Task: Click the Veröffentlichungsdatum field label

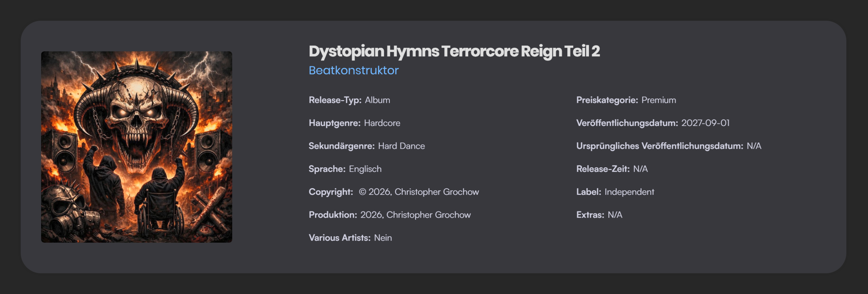Action: pyautogui.click(x=627, y=123)
